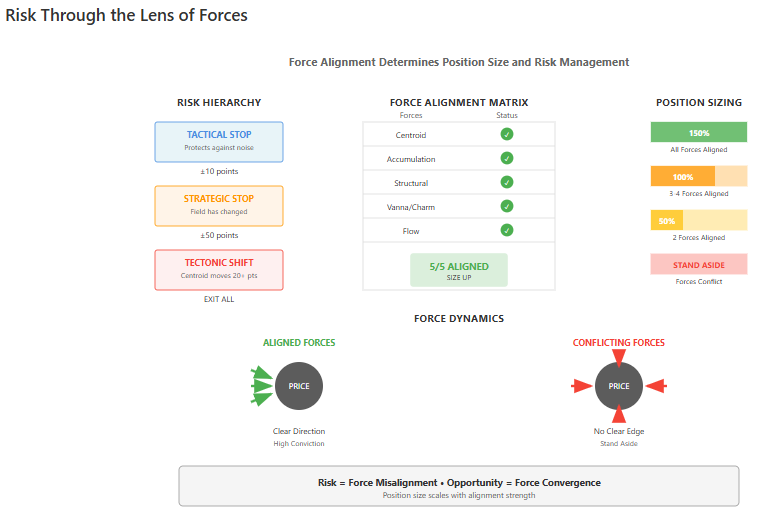Screen dimensions: 776x518
Task: Click the Tectonic Shift card
Action: point(219,269)
